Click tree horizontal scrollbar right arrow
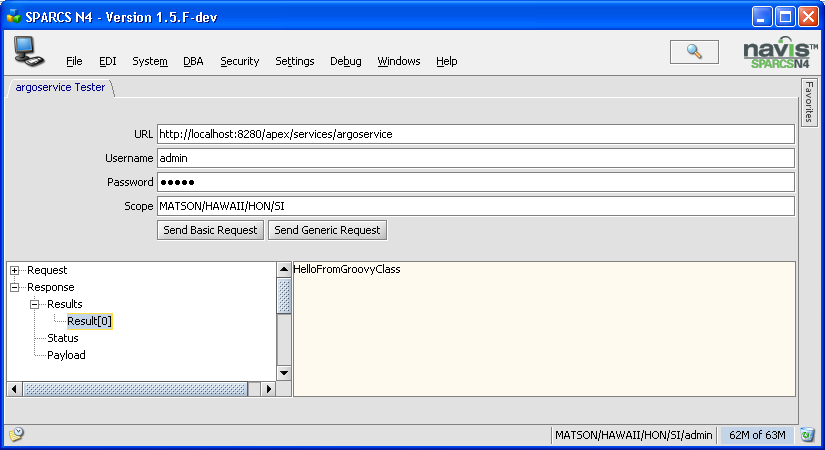Image resolution: width=825 pixels, height=450 pixels. pyautogui.click(x=269, y=389)
